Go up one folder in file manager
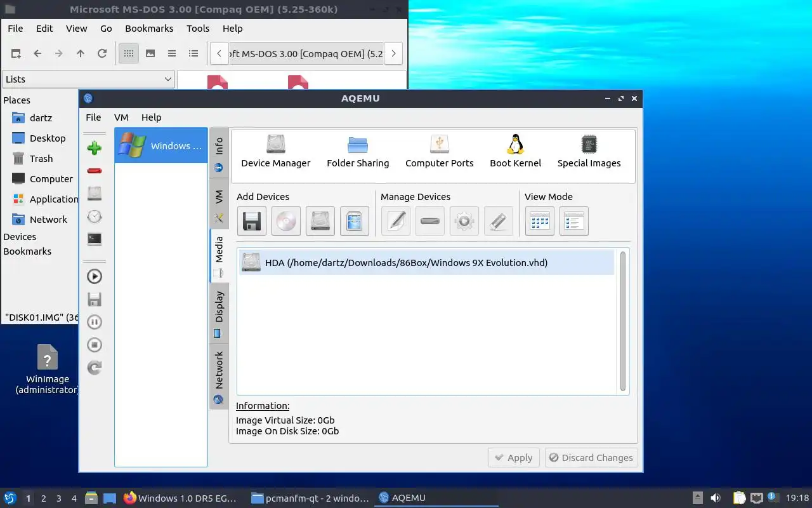The height and width of the screenshot is (508, 812). 81,54
